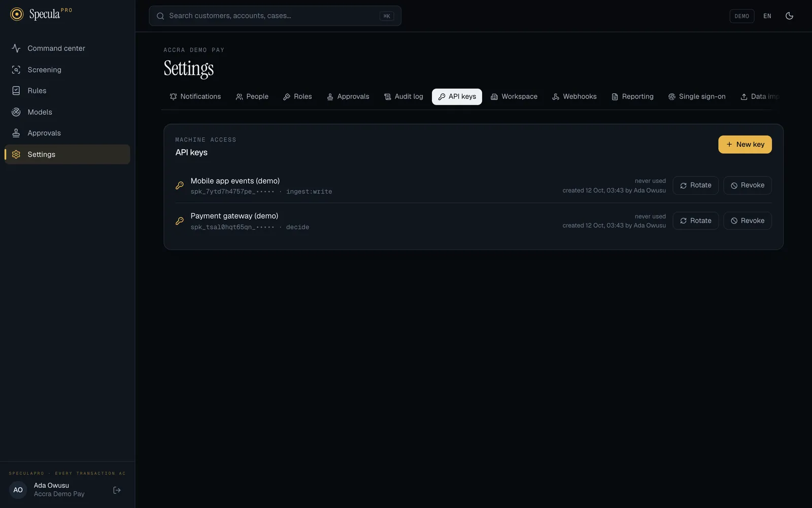Revoke the Mobile app events key
This screenshot has height=508, width=812.
[x=748, y=185]
